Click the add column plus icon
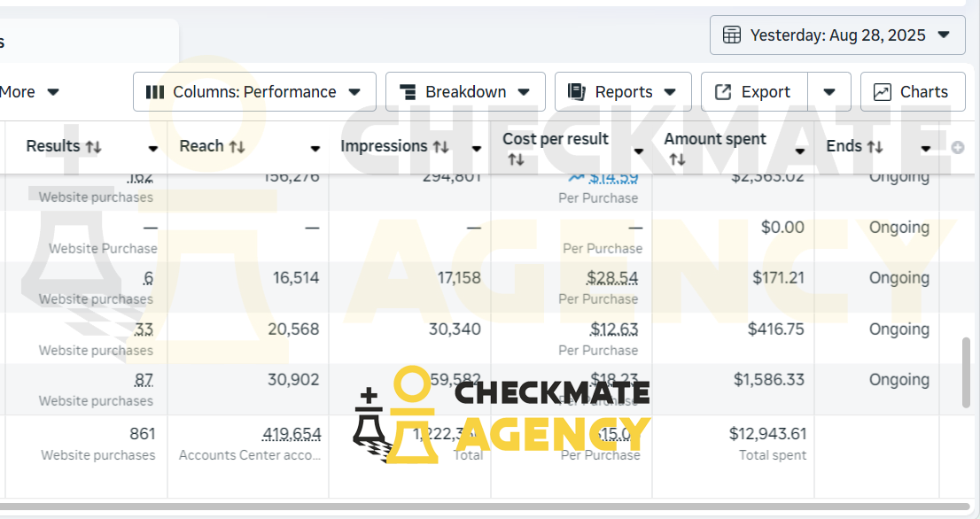The width and height of the screenshot is (980, 519). point(958,148)
